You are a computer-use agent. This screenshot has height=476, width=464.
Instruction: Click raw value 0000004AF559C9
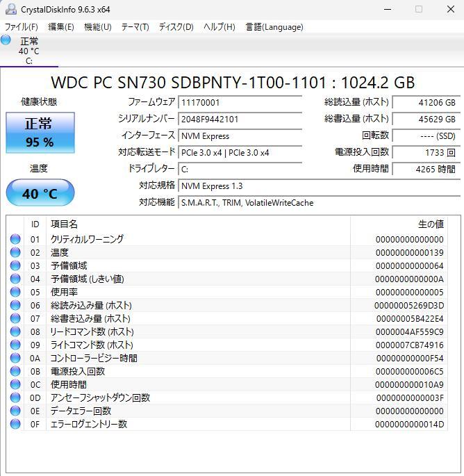(409, 331)
